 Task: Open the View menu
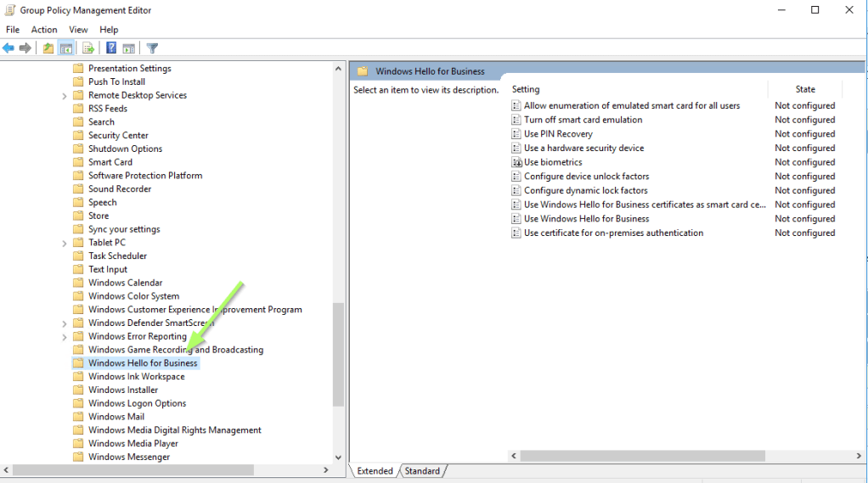pyautogui.click(x=78, y=30)
